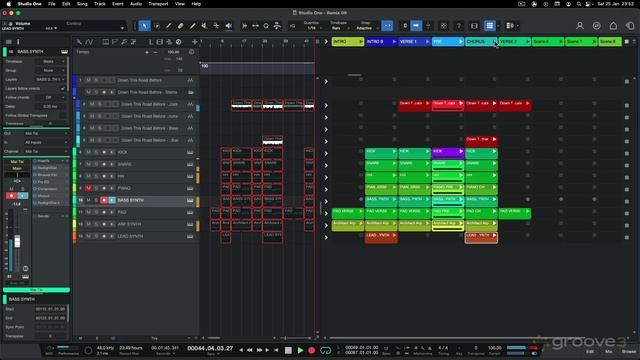Image resolution: width=640 pixels, height=360 pixels.
Task: Click the Stop transport button
Action: coord(288,350)
